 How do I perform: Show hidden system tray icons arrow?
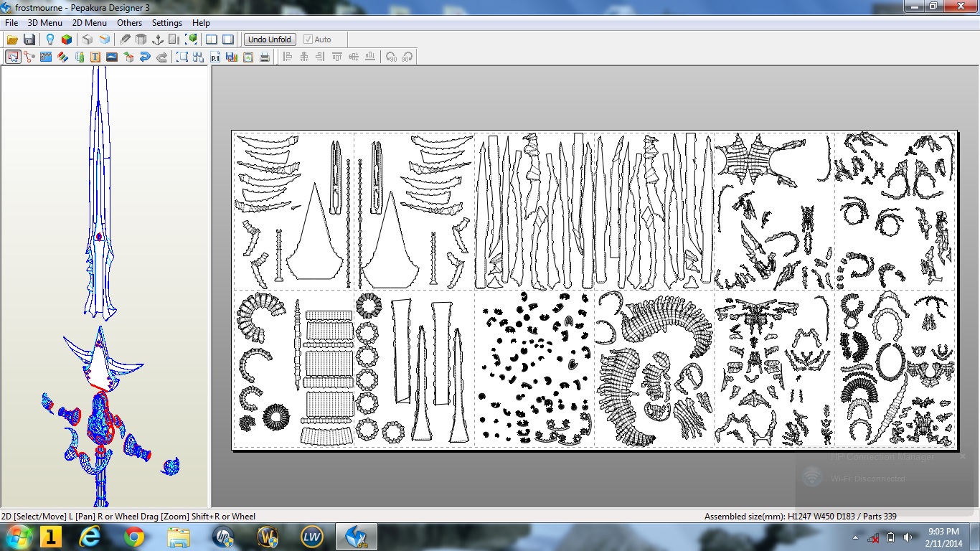[x=855, y=537]
